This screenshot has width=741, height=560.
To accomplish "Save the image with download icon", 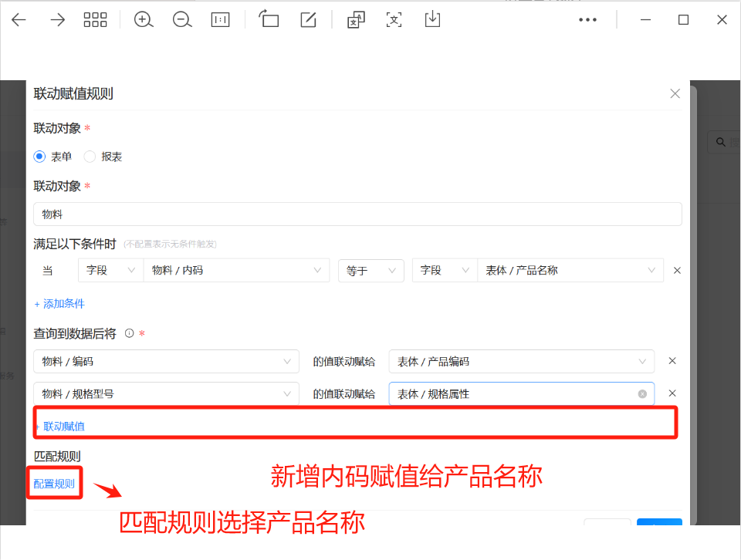I will [x=432, y=19].
